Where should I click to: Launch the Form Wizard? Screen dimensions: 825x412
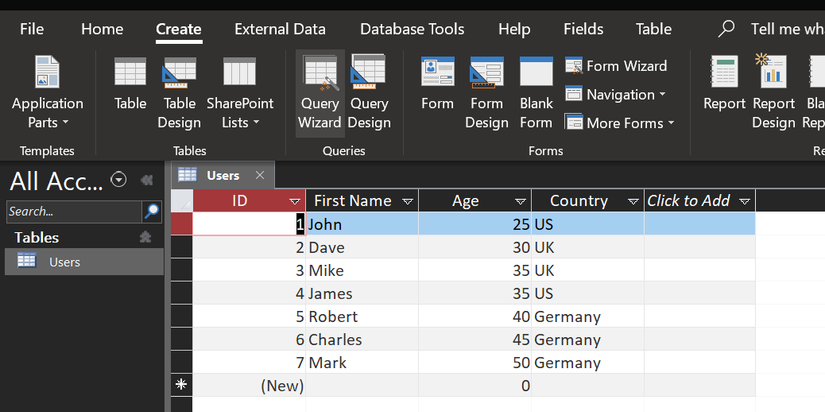(x=616, y=66)
